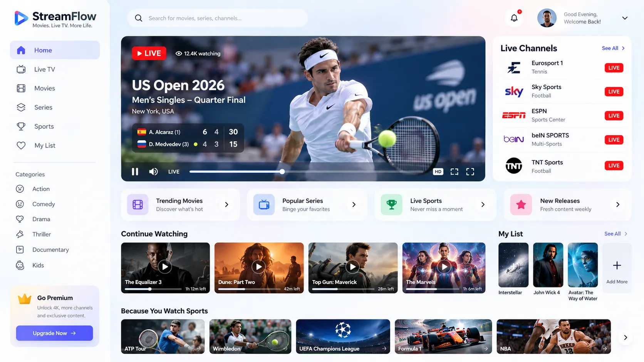Viewport: 644px width, 362px height.
Task: Click the StreamFlow play logo icon
Action: pyautogui.click(x=21, y=18)
